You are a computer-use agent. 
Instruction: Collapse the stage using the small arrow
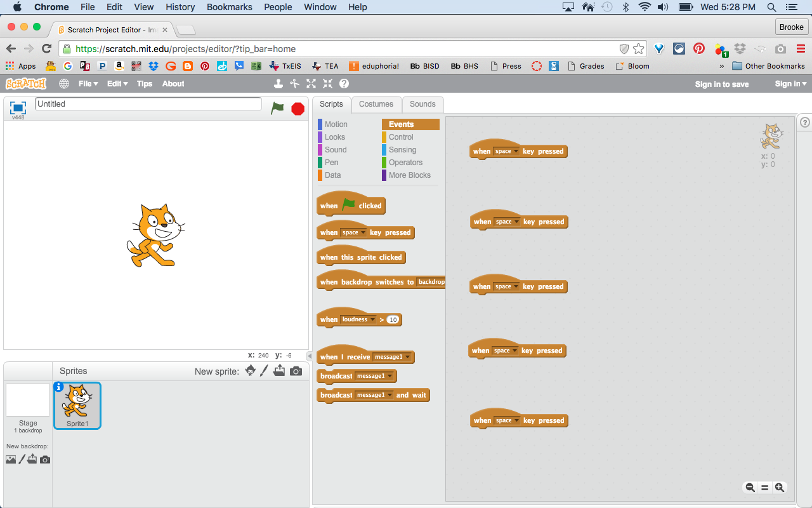pyautogui.click(x=309, y=356)
